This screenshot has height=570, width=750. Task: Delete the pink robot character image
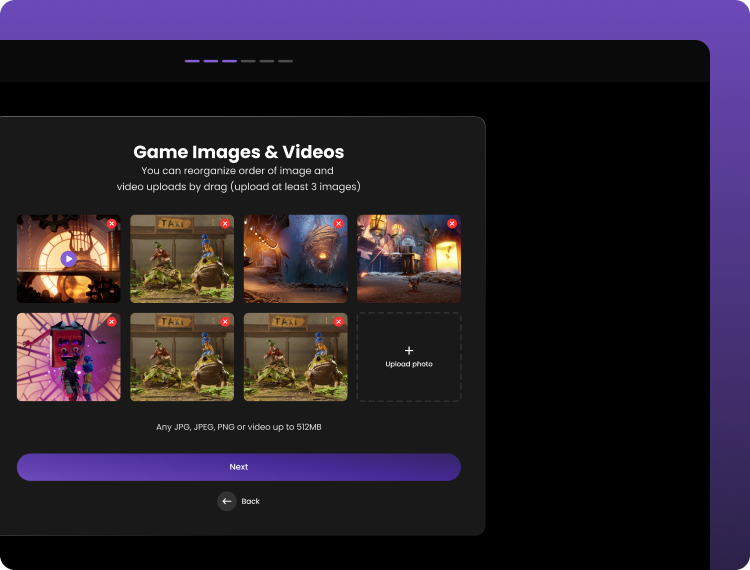(112, 322)
